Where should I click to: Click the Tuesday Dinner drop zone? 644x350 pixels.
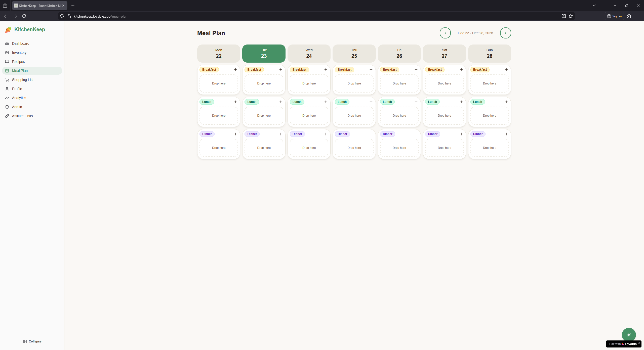[264, 148]
